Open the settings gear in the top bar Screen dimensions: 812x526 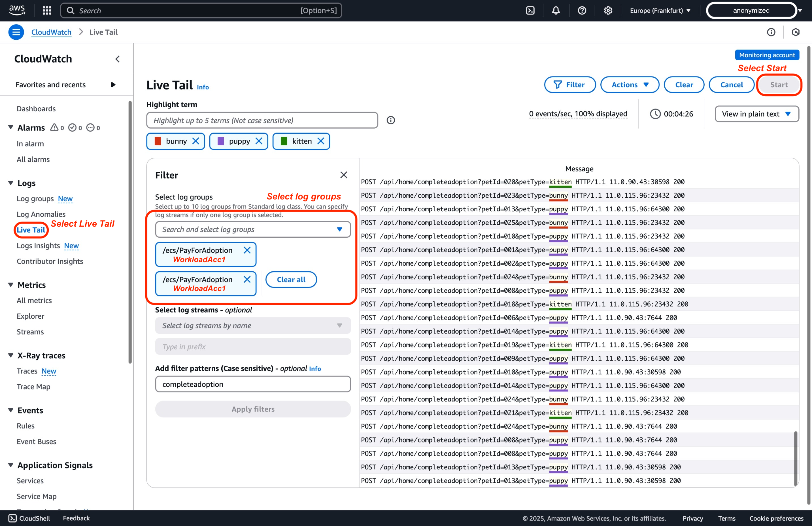[608, 10]
